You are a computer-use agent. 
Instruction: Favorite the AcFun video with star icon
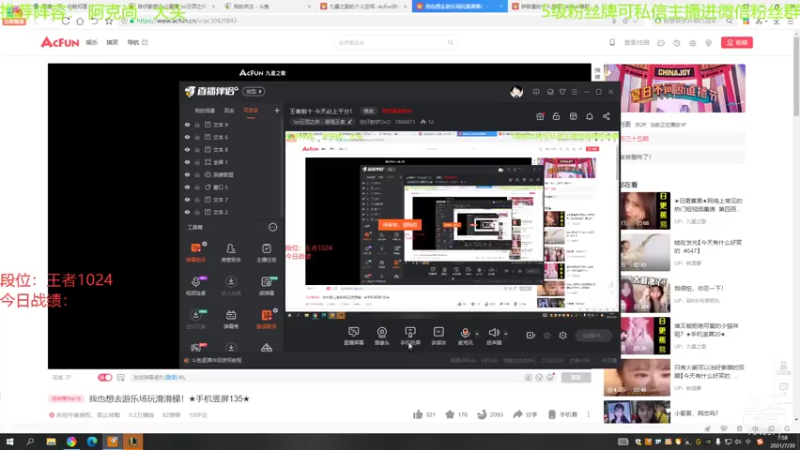[449, 414]
